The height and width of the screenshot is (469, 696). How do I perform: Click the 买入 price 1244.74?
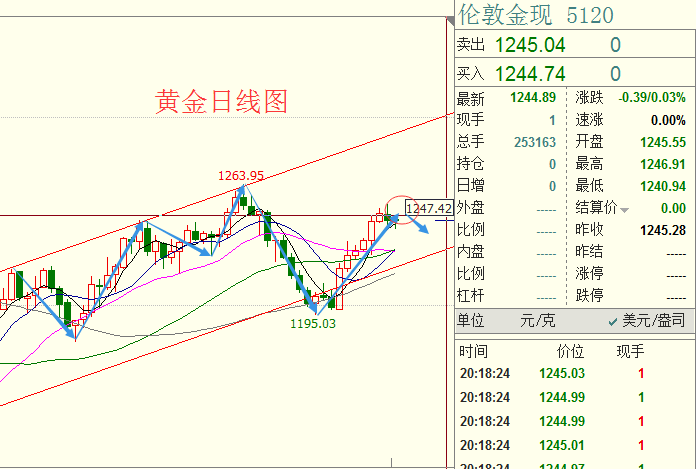[x=529, y=73]
